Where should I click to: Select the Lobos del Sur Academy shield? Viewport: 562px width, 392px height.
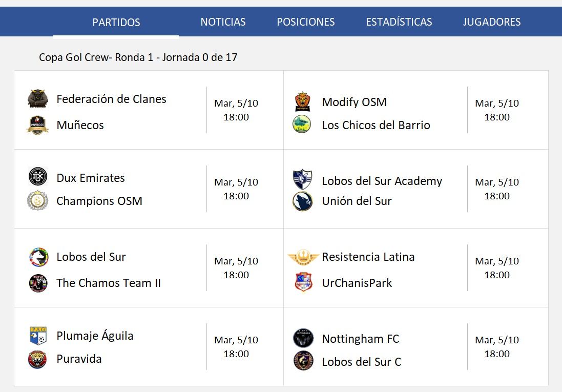click(302, 179)
